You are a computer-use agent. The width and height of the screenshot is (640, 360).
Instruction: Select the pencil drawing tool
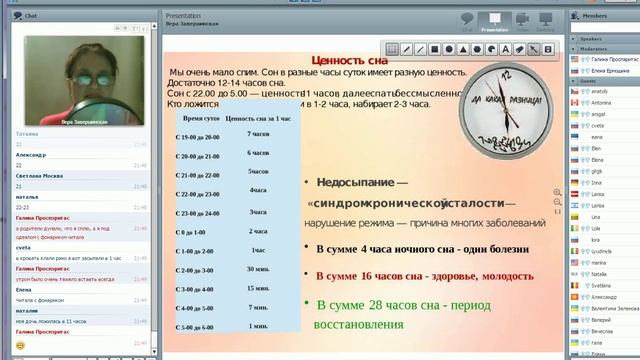pos(407,49)
